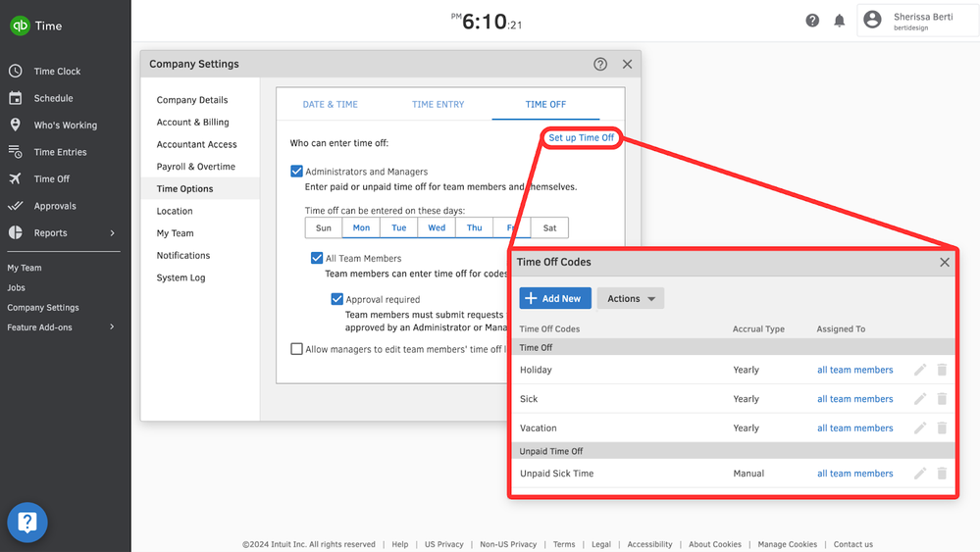Open Company Settings help icon

[600, 64]
